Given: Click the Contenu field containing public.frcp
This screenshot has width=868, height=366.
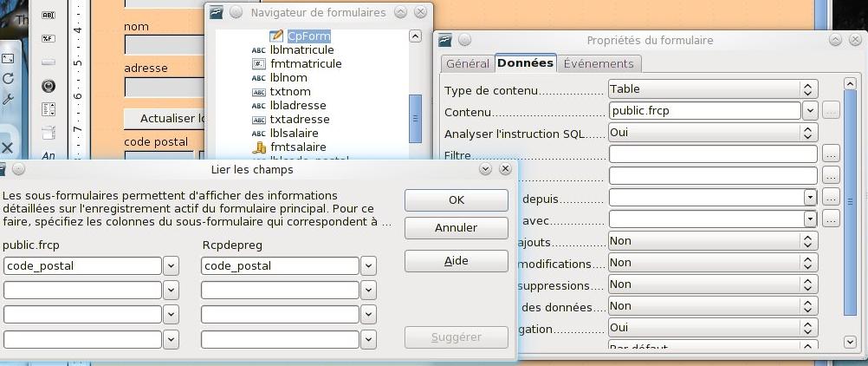Looking at the screenshot, I should point(704,111).
